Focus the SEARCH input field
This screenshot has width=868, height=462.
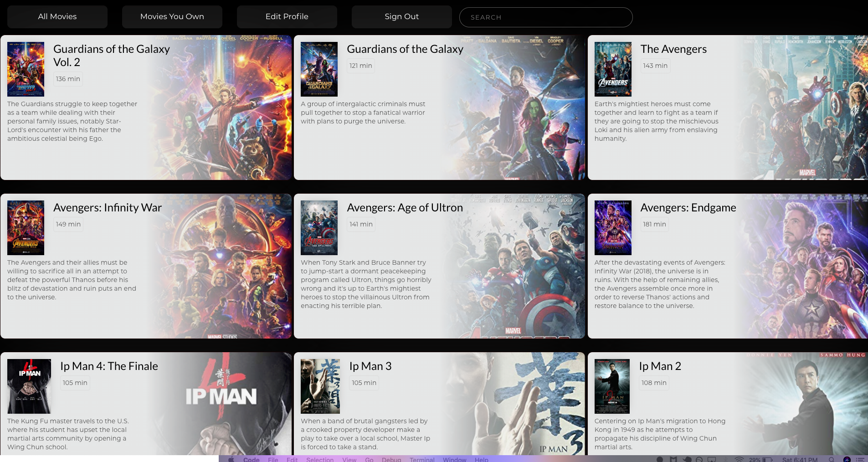(x=546, y=17)
